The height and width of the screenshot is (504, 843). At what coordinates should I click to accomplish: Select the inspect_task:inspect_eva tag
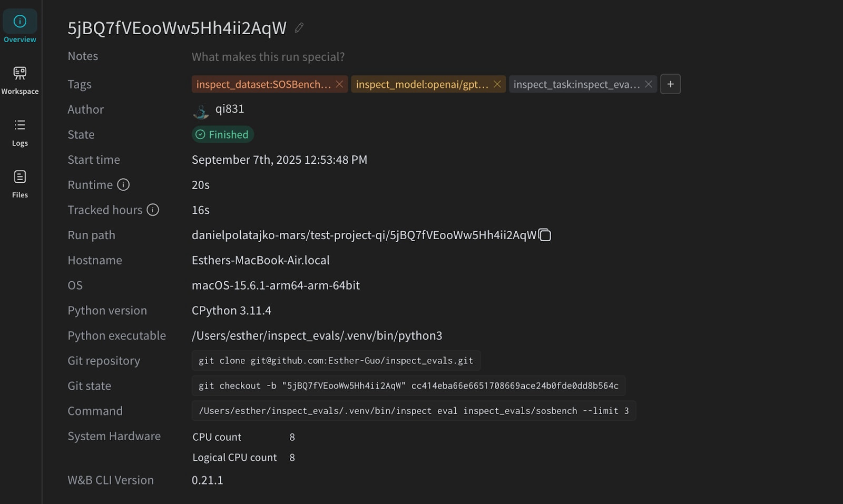(576, 84)
